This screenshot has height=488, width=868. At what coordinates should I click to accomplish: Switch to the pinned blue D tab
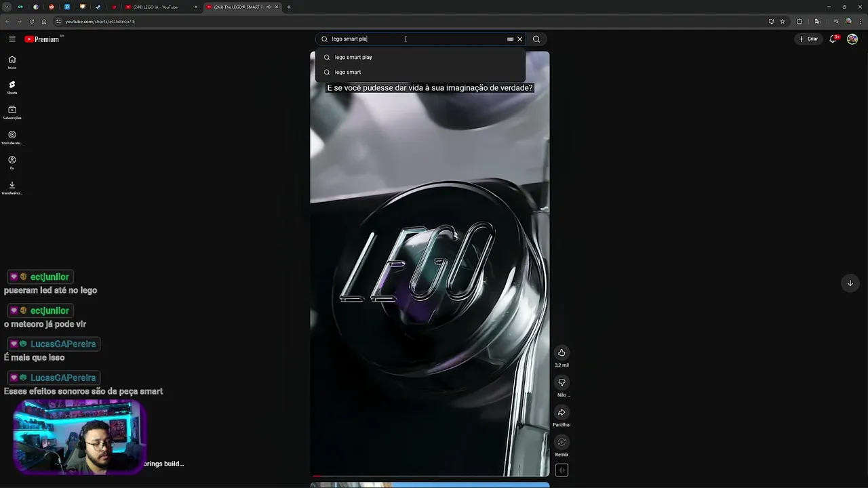click(x=67, y=7)
